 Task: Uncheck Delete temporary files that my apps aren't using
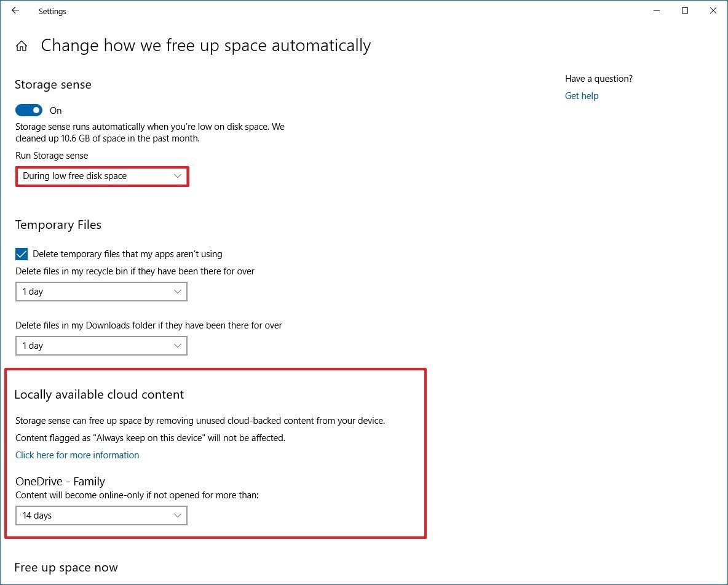(x=22, y=253)
